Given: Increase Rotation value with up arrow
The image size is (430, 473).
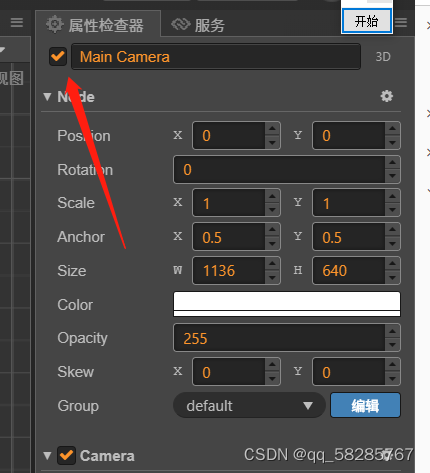Looking at the screenshot, I should (392, 162).
